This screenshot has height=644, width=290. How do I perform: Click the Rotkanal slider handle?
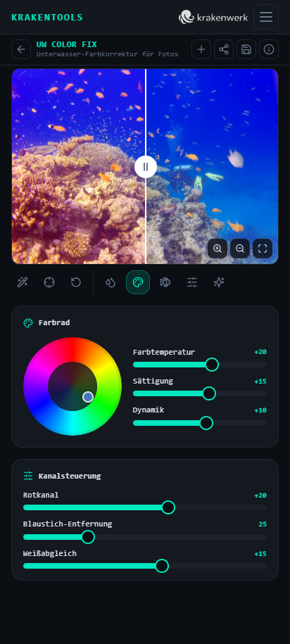pyautogui.click(x=168, y=507)
